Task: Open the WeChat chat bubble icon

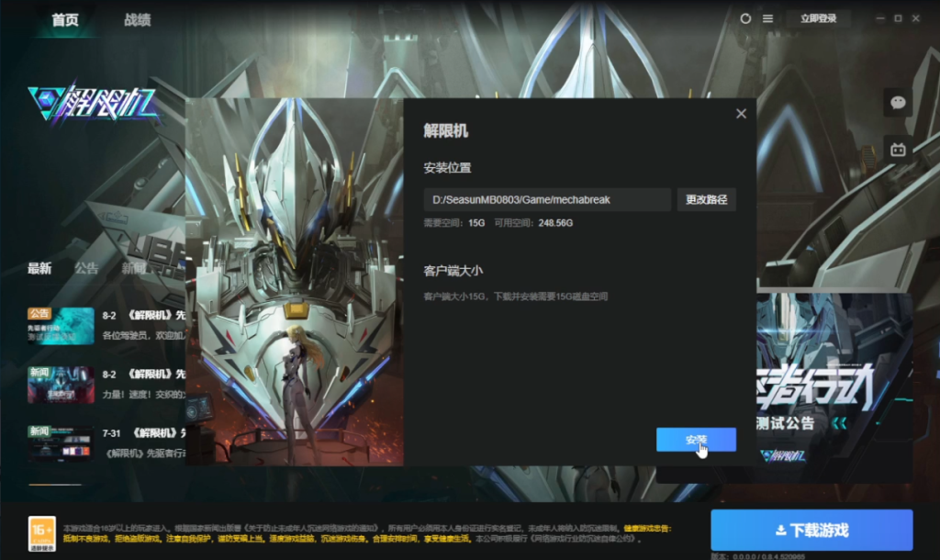Action: click(x=898, y=103)
